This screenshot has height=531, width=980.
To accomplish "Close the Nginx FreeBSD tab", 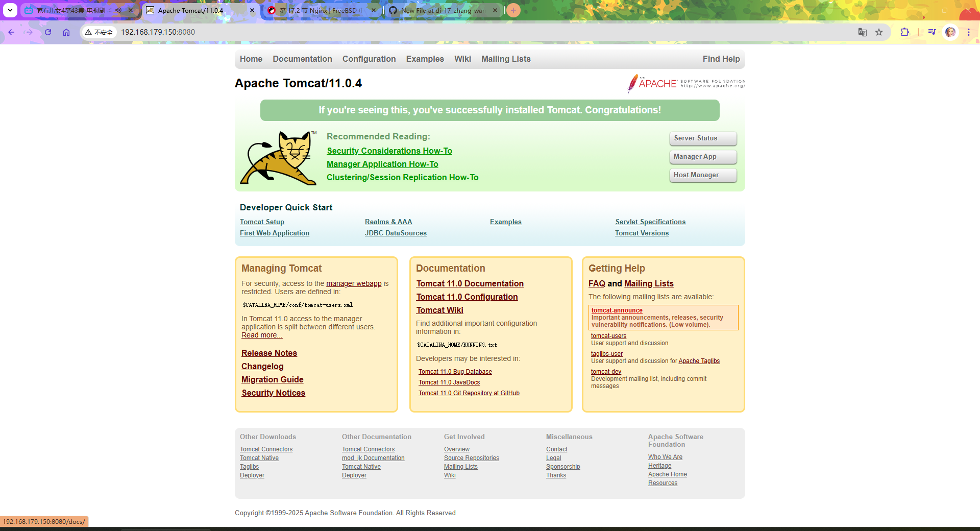I will (374, 10).
